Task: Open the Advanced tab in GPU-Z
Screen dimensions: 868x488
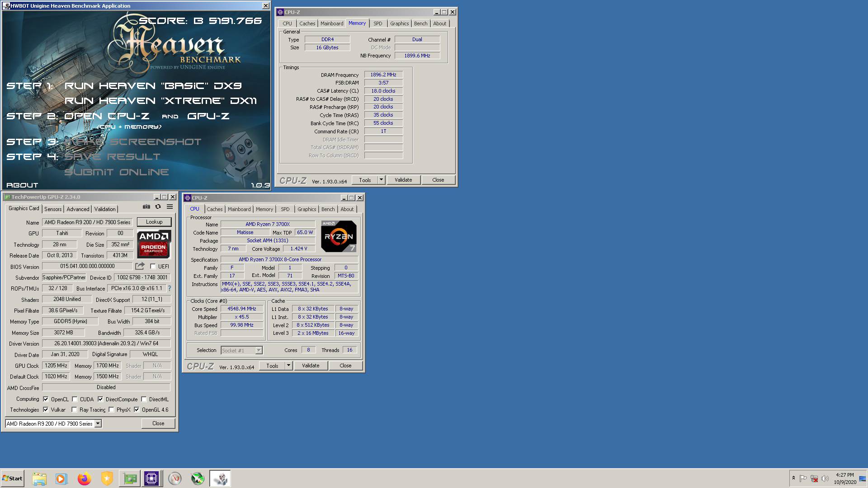Action: 78,209
